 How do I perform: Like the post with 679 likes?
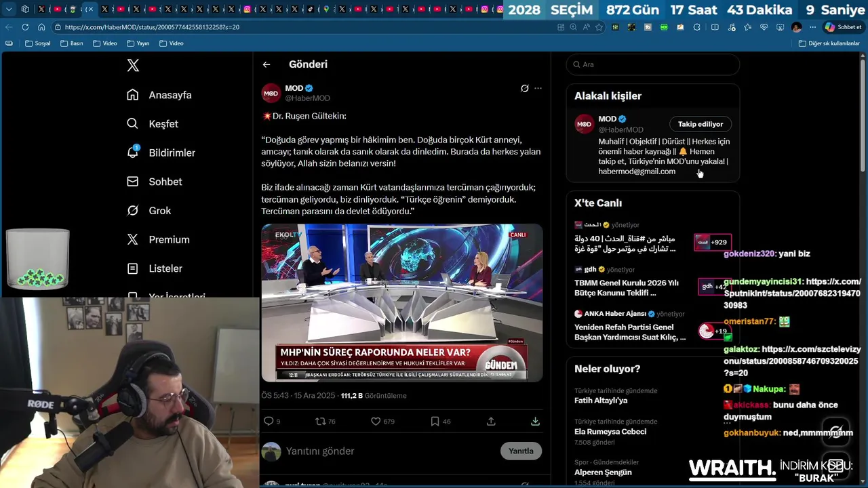click(x=382, y=421)
